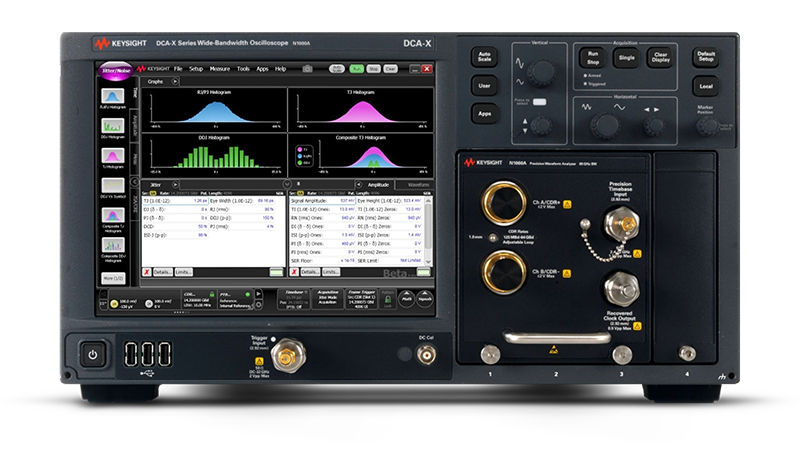This screenshot has height=450, width=800.
Task: Click Limits in the Jitter results panel
Action: click(x=183, y=272)
